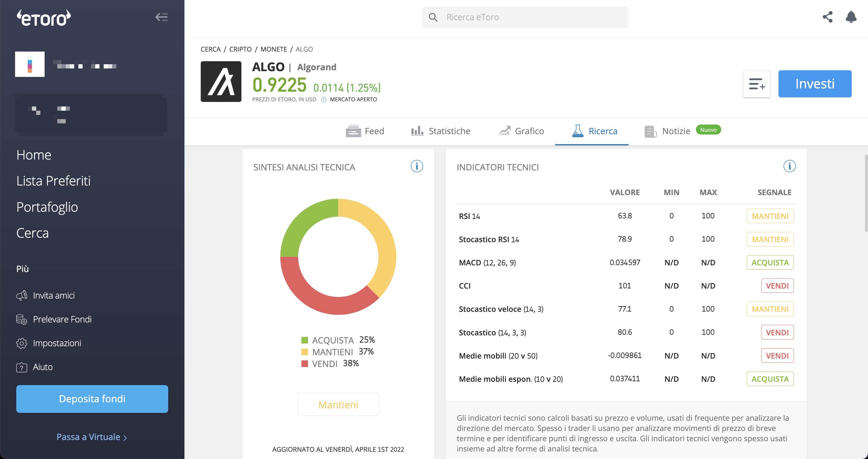
Task: Open the Feed tab
Action: pyautogui.click(x=365, y=131)
